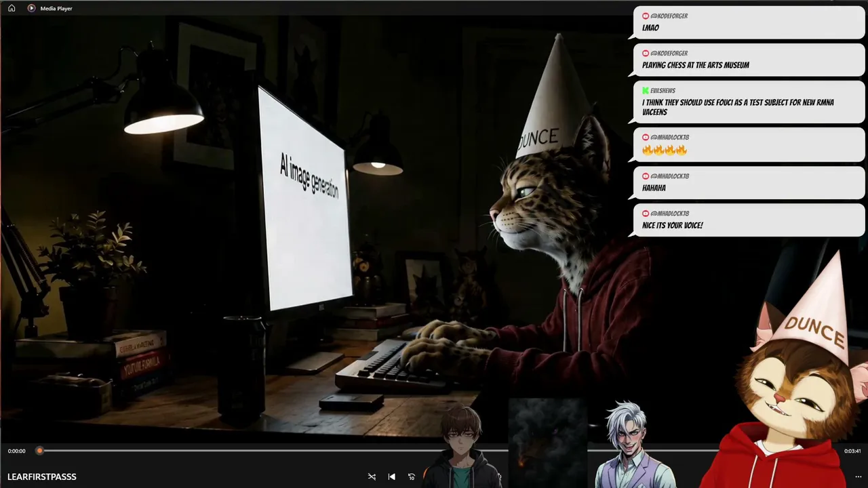Viewport: 868px width, 488px height.
Task: Click the 'Nice its your voice!' message
Action: pos(749,220)
